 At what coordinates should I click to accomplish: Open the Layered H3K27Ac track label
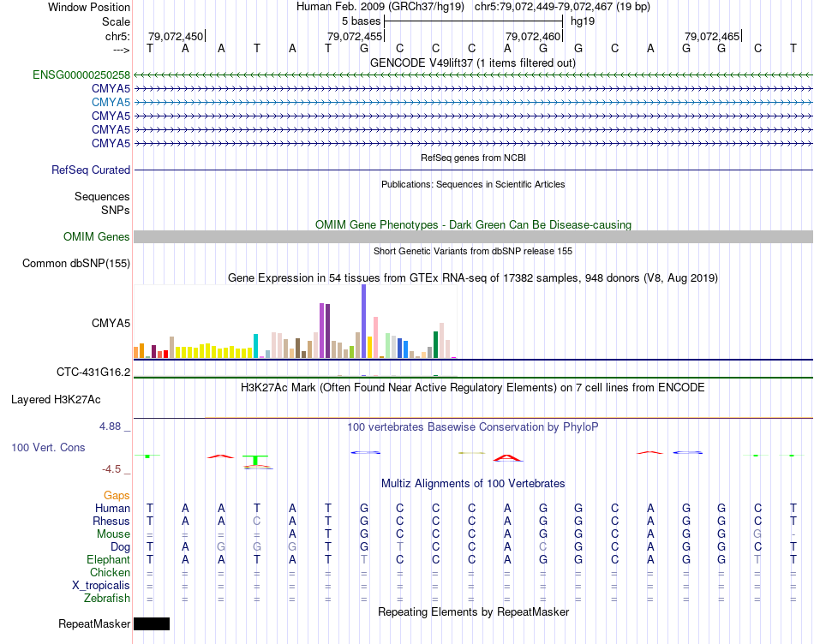point(56,400)
